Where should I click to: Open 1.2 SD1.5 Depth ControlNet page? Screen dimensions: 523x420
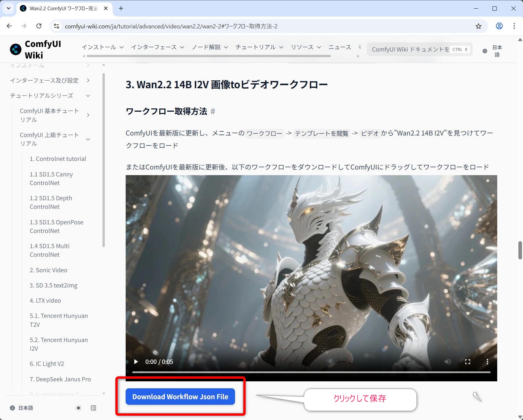coord(51,202)
